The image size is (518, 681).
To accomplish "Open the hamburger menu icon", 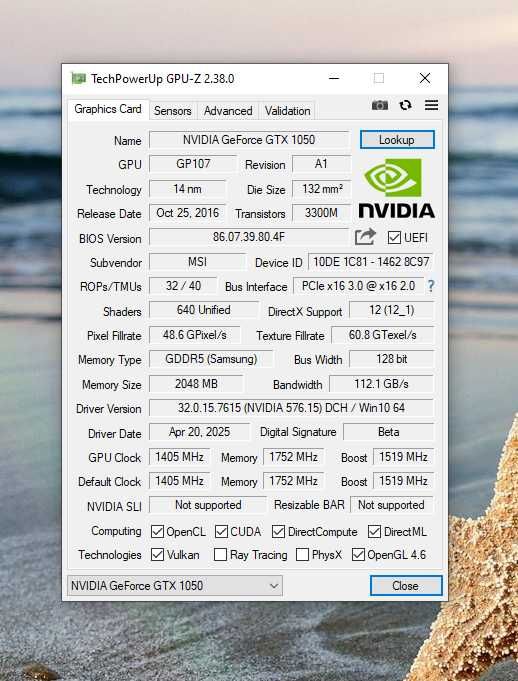I will 431,105.
